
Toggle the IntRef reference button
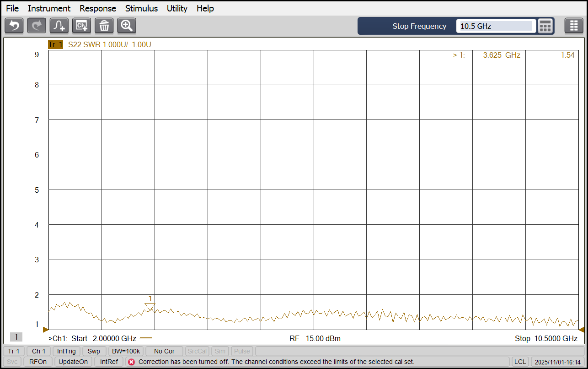click(x=109, y=362)
